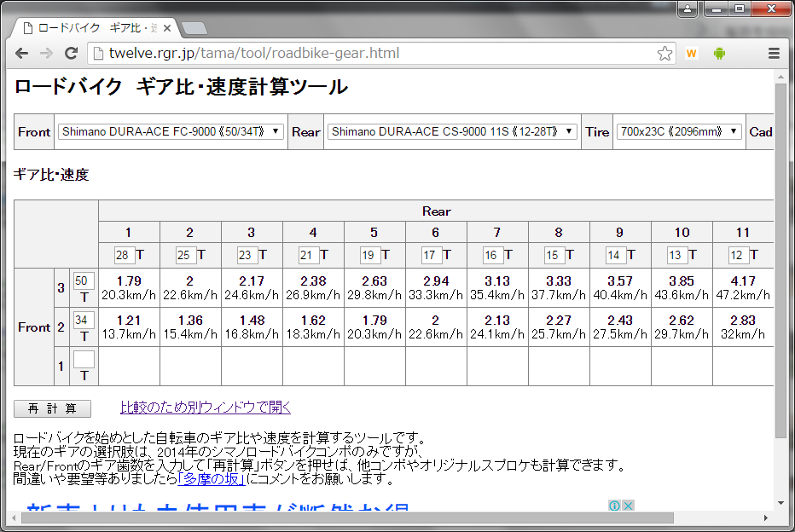Click the empty Front 1 teeth field
This screenshot has width=795, height=532.
(84, 359)
